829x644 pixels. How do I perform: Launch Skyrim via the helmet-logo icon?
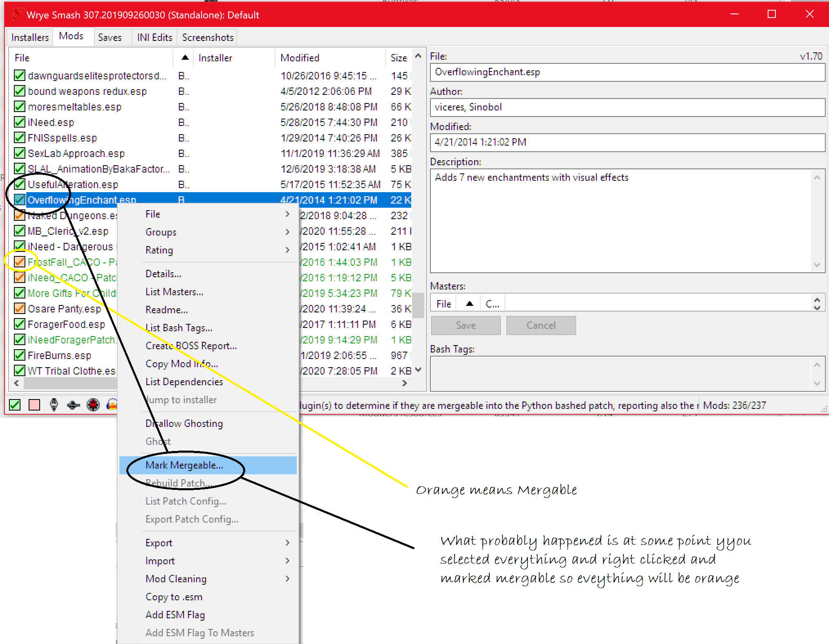tap(54, 405)
